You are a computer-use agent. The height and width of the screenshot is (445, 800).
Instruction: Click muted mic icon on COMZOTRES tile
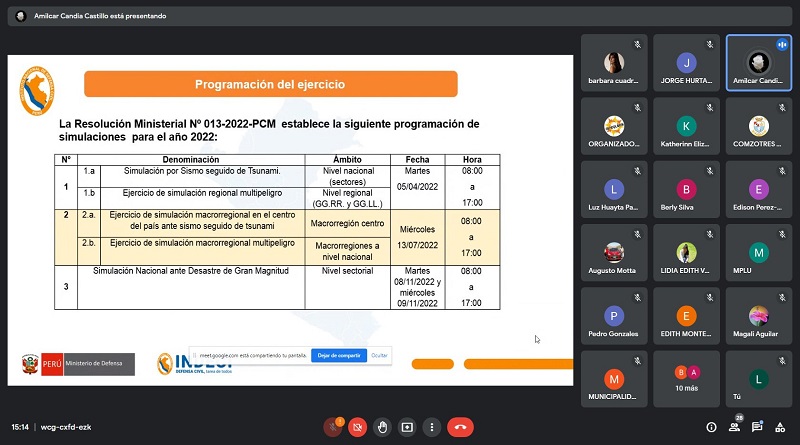pyautogui.click(x=783, y=108)
